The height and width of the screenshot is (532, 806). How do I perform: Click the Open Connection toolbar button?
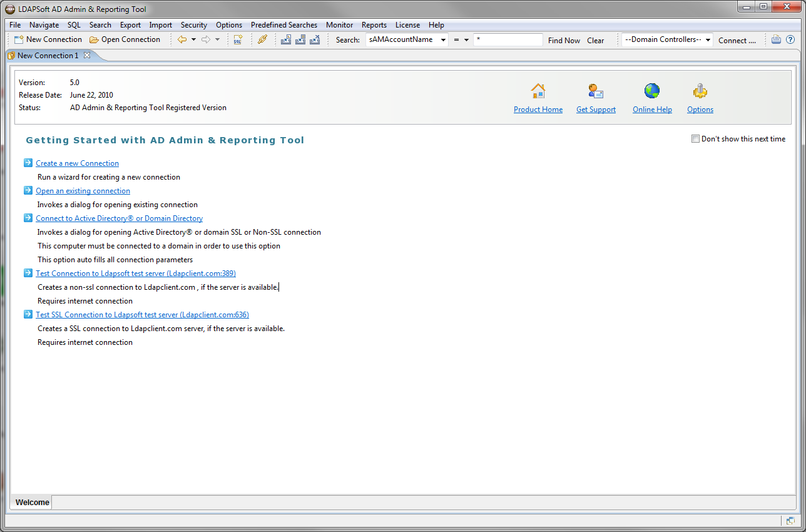click(x=125, y=39)
